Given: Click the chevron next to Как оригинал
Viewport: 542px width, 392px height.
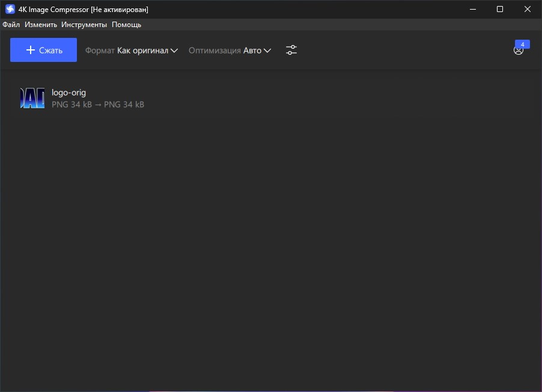Looking at the screenshot, I should pos(174,51).
